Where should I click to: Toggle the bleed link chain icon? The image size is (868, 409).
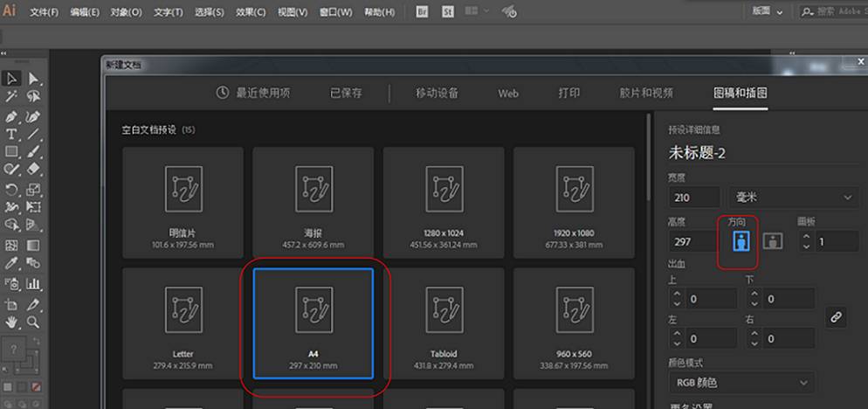click(836, 317)
